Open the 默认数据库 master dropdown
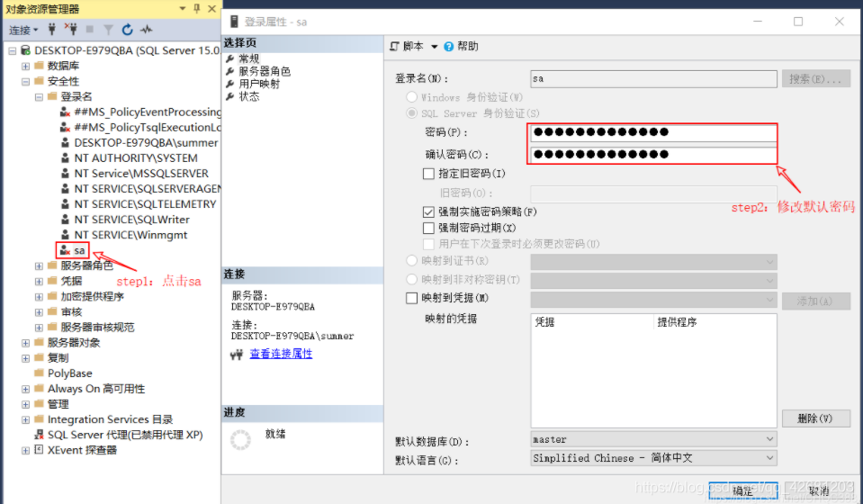This screenshot has height=504, width=863. (x=653, y=439)
